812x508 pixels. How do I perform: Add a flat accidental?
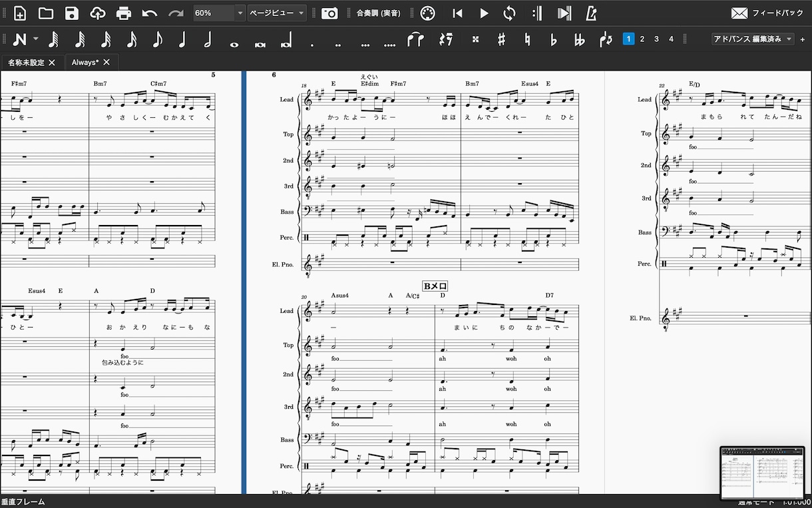point(553,39)
